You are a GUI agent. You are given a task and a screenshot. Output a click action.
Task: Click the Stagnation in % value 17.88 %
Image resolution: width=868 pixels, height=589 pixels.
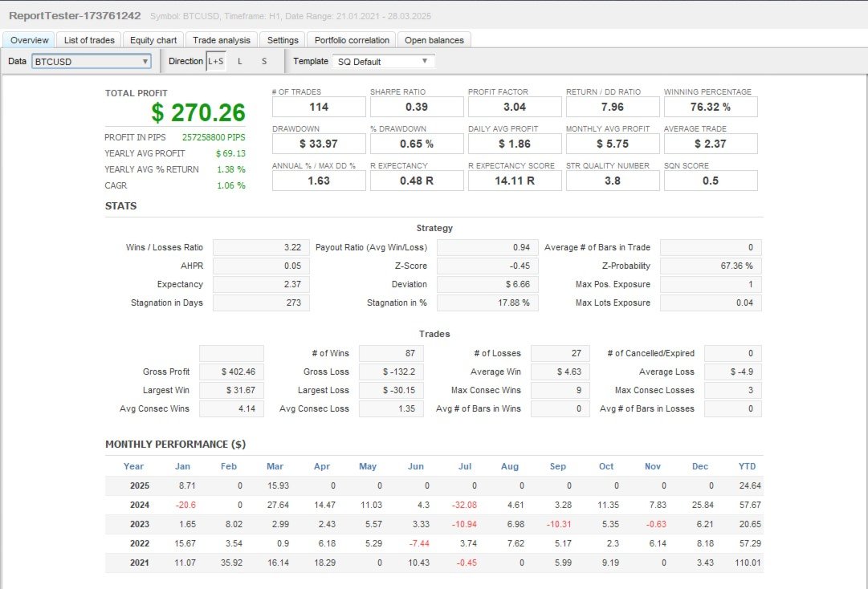(487, 303)
